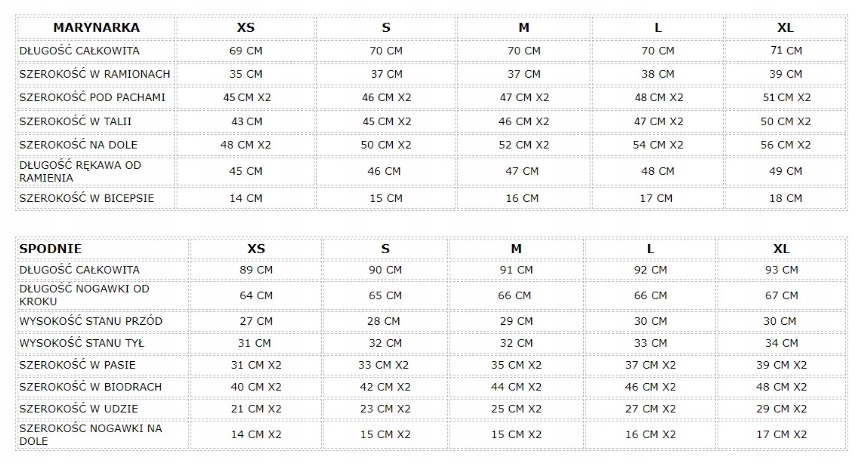Select the SZEROKOŚĆ POD PACHAMI row label
This screenshot has height=465, width=863.
[92, 97]
